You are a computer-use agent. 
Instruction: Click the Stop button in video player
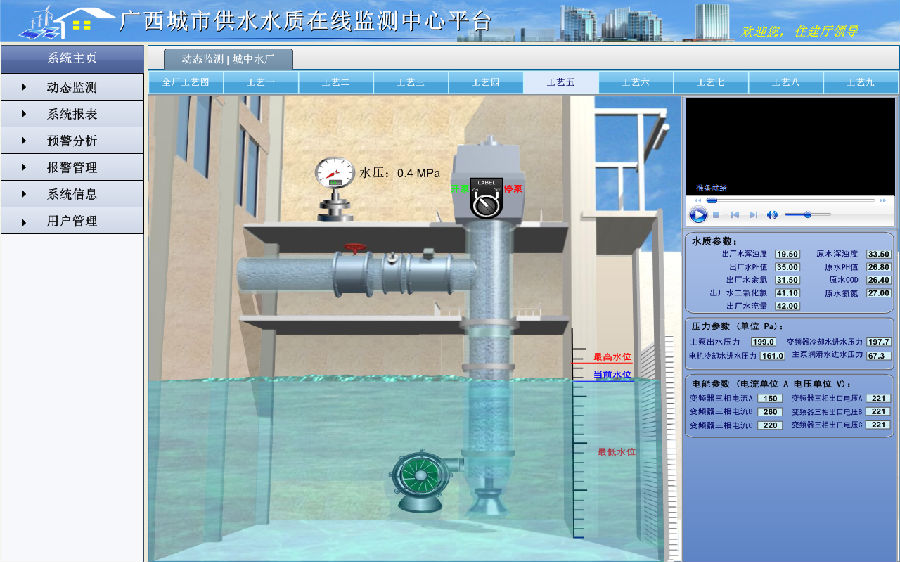coord(717,215)
